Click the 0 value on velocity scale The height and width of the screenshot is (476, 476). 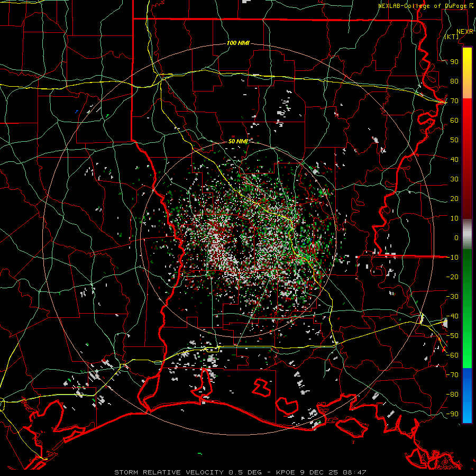(456, 237)
